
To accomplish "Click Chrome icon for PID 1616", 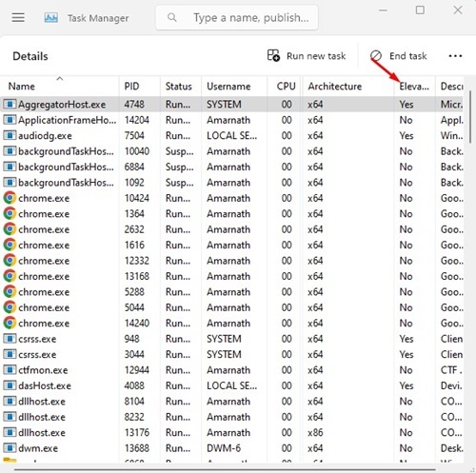I will 10,245.
